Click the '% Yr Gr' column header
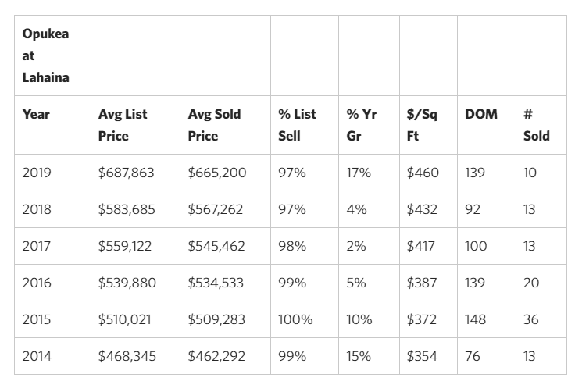 (361, 125)
